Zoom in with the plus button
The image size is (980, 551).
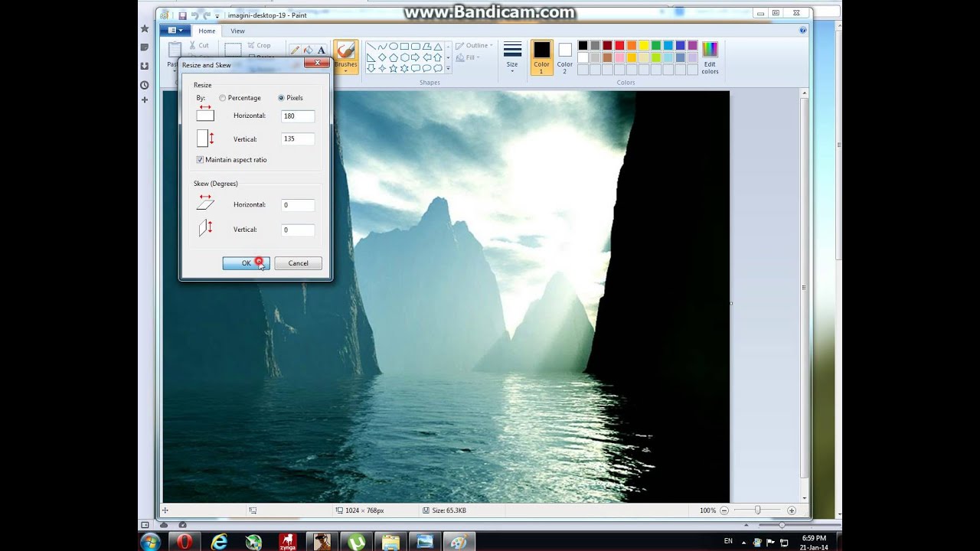[x=792, y=510]
